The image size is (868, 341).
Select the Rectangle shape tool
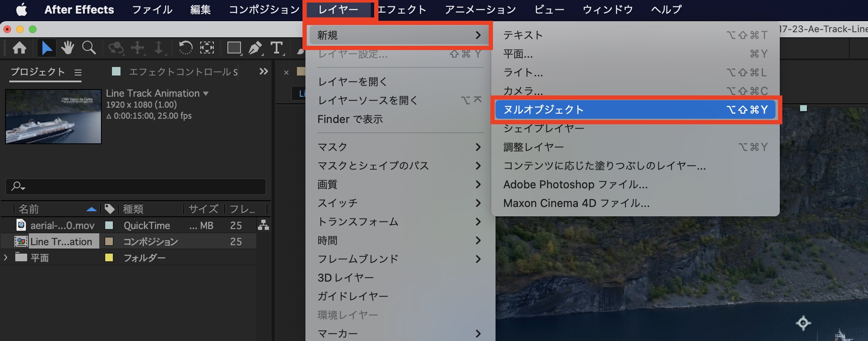point(234,48)
